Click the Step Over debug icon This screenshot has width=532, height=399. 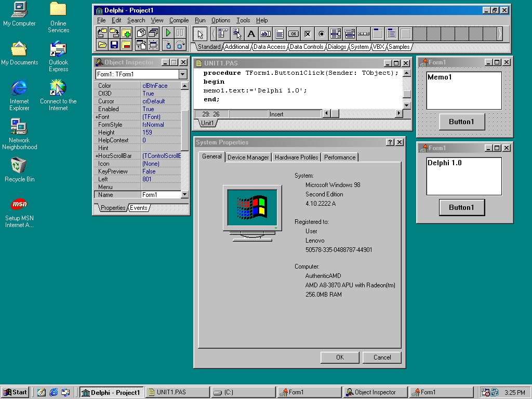(x=180, y=45)
